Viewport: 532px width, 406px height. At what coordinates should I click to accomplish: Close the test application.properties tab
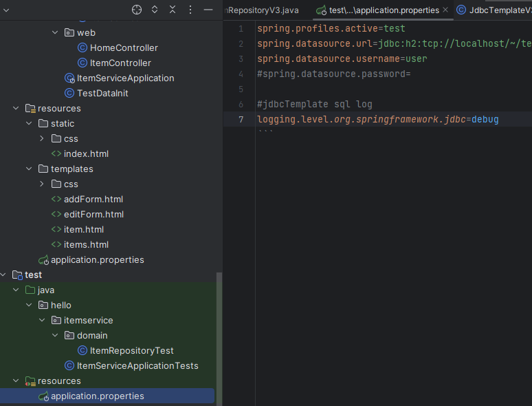tap(445, 10)
